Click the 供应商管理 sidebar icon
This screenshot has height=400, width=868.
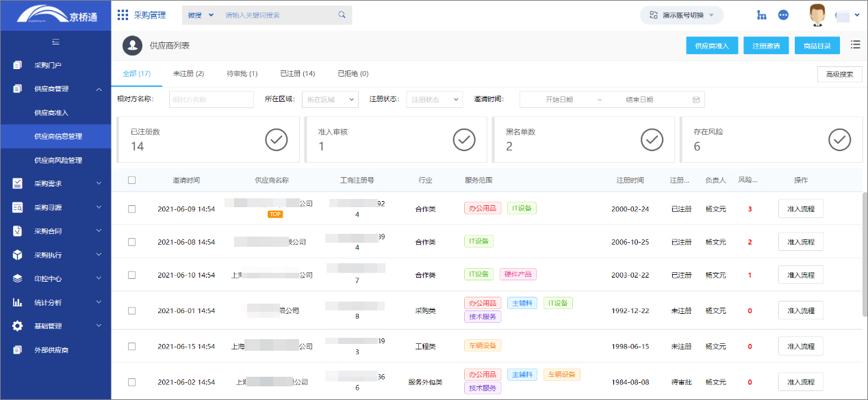click(18, 89)
